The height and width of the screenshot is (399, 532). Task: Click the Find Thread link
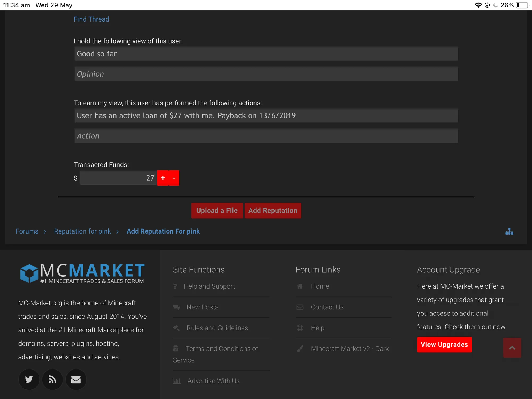tap(91, 19)
